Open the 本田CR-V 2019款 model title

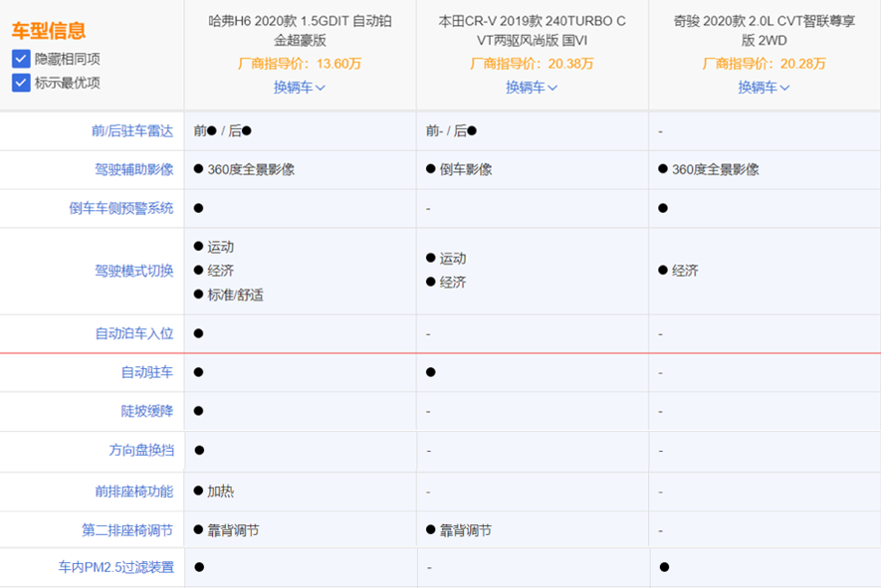click(x=532, y=30)
